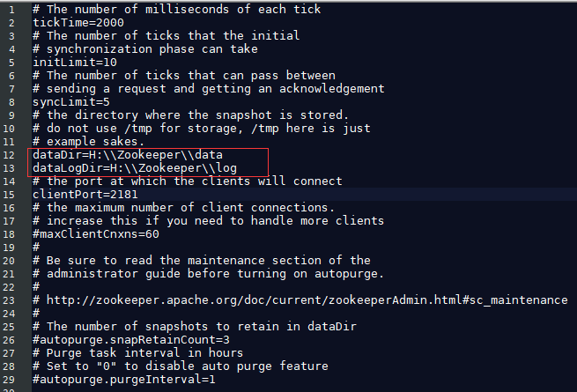Click the comment 'synchronization phase can take'
This screenshot has width=577, height=392.
pyautogui.click(x=152, y=49)
